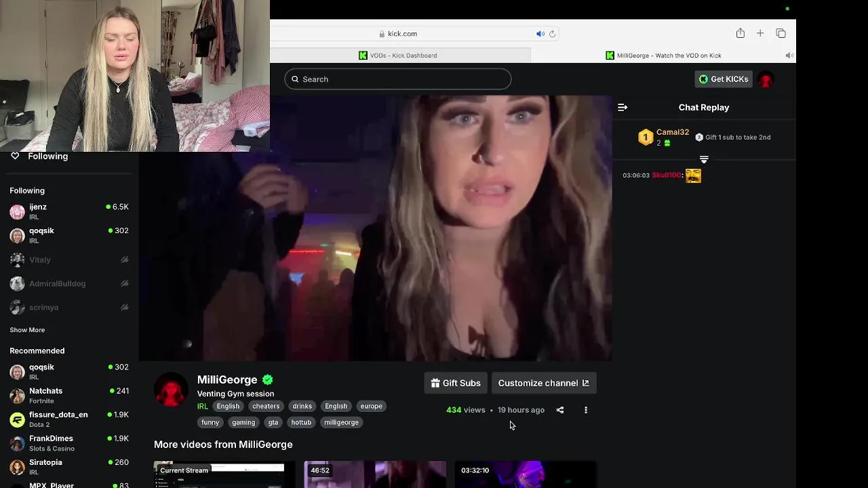868x488 pixels.
Task: Click Customize channel button
Action: point(544,383)
